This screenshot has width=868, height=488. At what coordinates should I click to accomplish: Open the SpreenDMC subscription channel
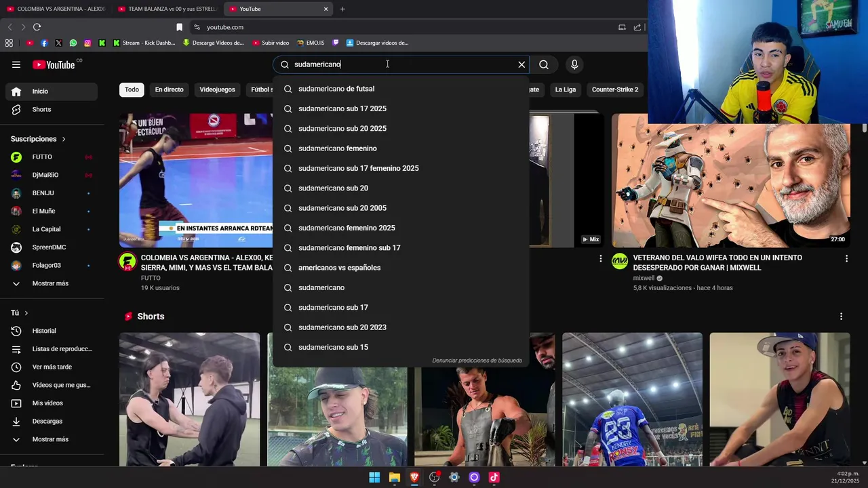pyautogui.click(x=52, y=247)
